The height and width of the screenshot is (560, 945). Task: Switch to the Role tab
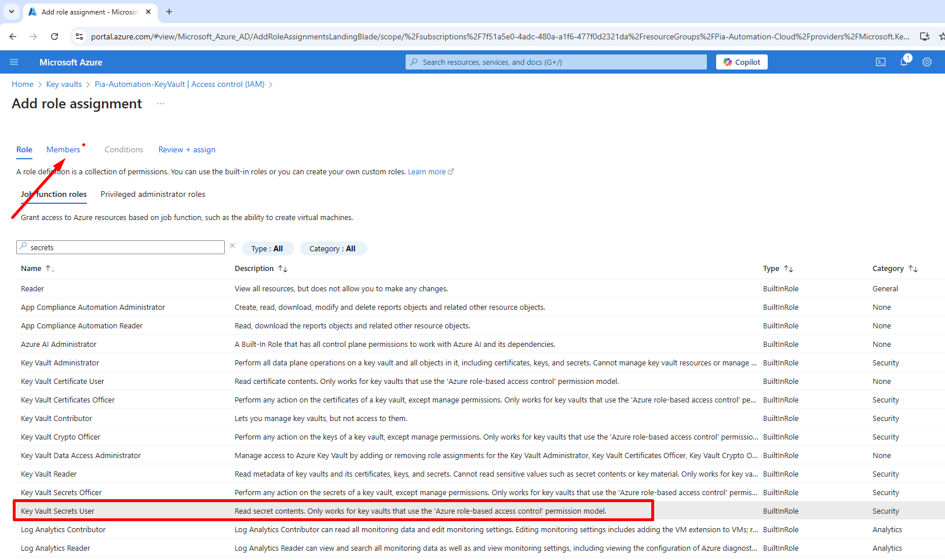[24, 149]
